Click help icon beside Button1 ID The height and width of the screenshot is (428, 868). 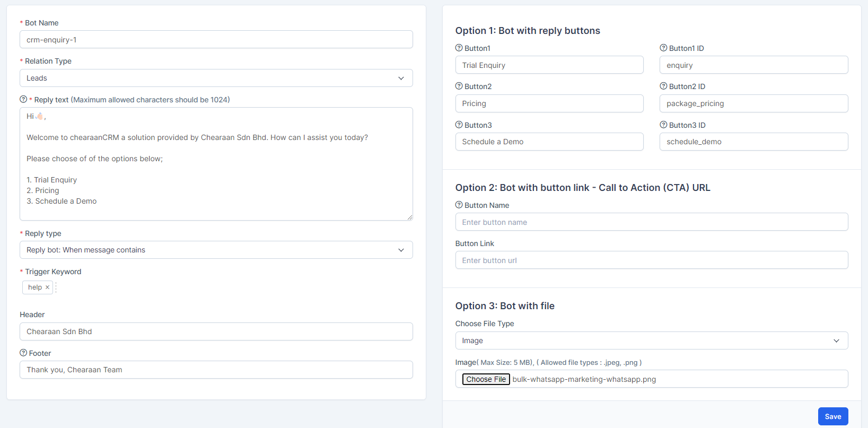pos(663,48)
